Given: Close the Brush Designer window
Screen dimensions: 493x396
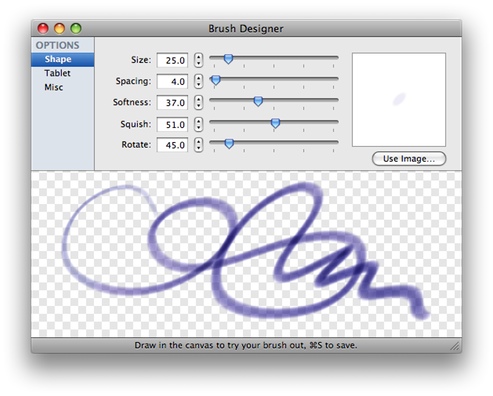Looking at the screenshot, I should [43, 29].
